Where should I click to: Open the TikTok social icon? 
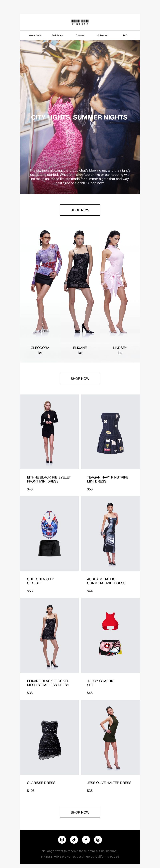click(x=74, y=839)
